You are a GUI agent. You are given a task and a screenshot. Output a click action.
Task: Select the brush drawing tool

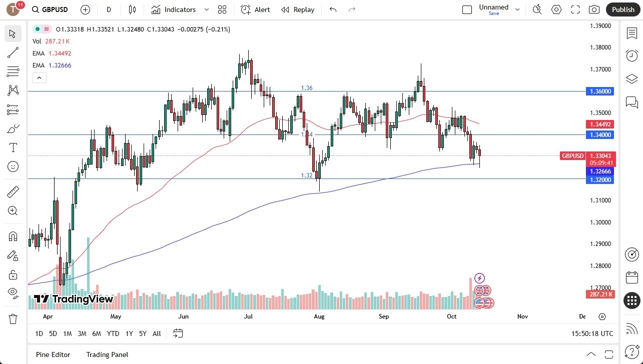point(13,128)
